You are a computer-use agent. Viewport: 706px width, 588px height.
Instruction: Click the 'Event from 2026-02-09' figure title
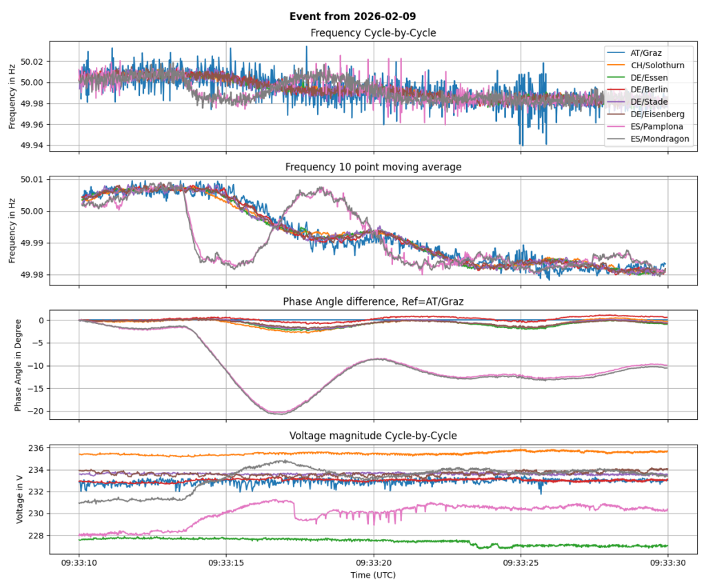352,17
